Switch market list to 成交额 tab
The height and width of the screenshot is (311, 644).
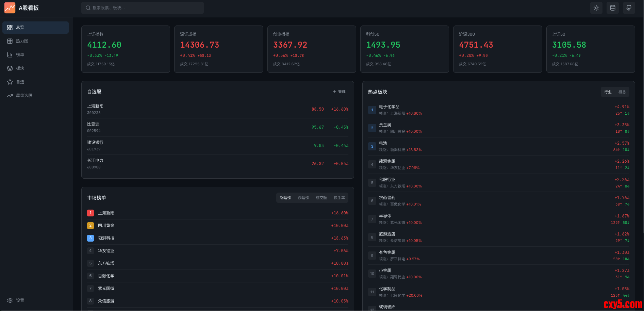(x=321, y=198)
